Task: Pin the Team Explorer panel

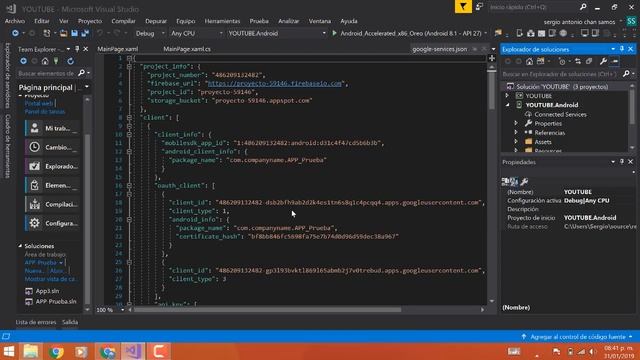Action: click(77, 49)
